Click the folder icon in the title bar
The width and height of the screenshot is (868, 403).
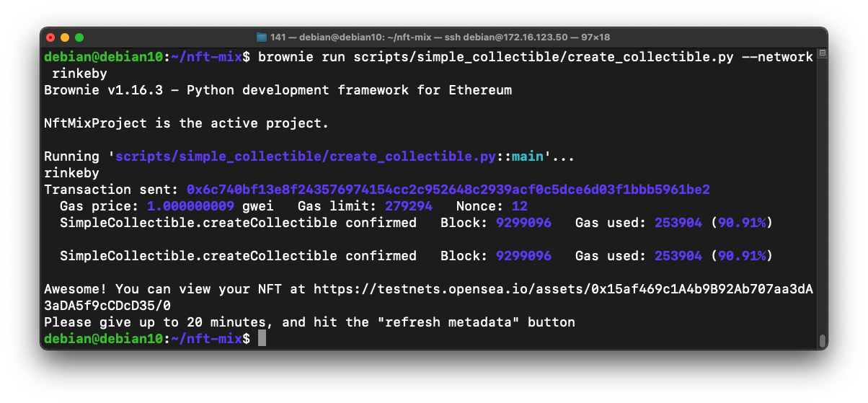(x=262, y=37)
